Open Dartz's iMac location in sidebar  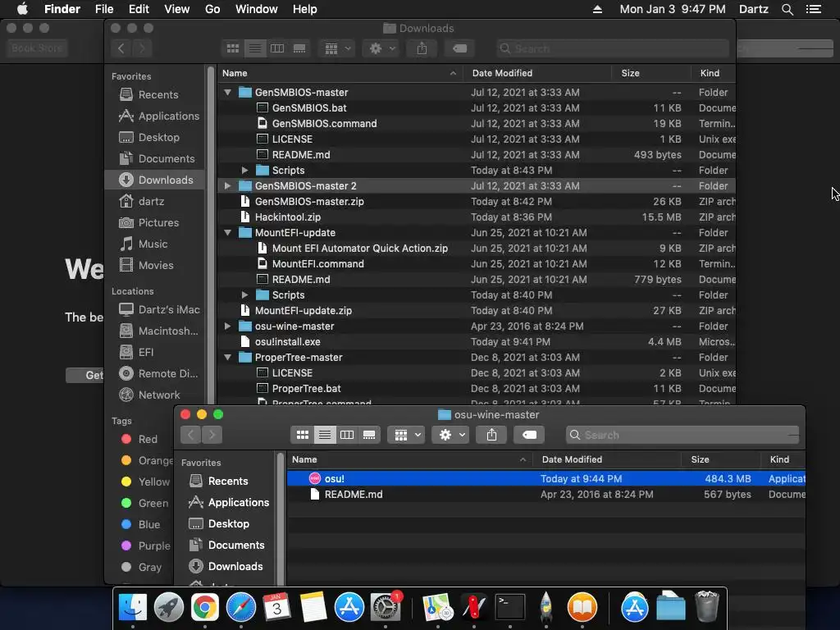(x=154, y=309)
